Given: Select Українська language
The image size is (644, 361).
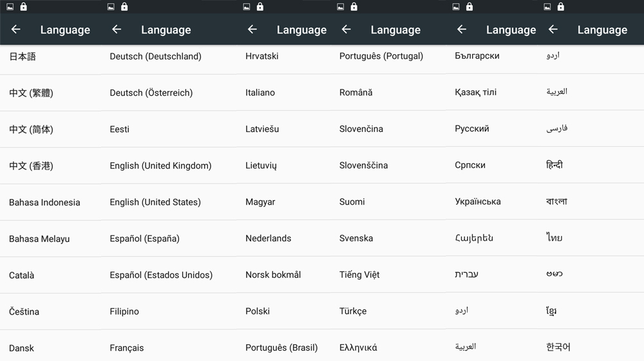Looking at the screenshot, I should [478, 202].
